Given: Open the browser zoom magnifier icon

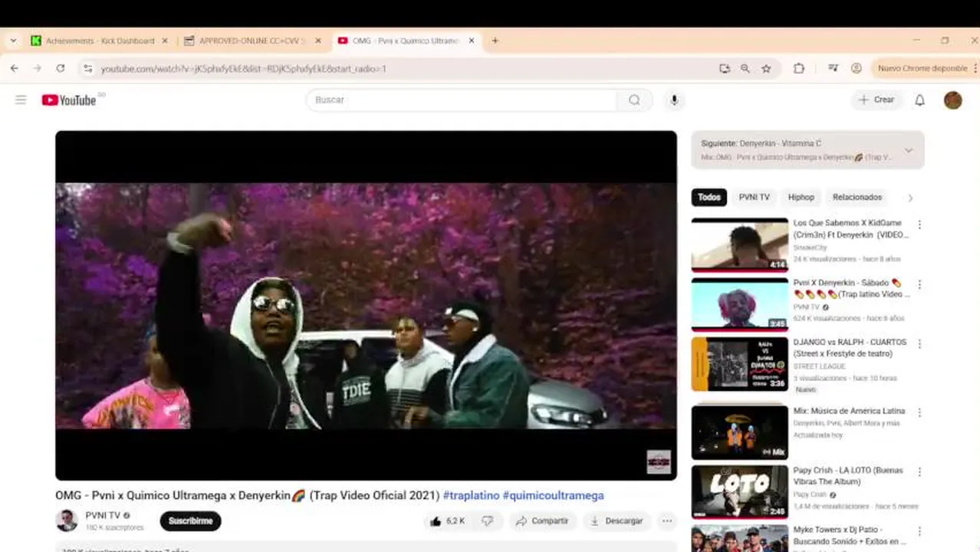Looking at the screenshot, I should pyautogui.click(x=745, y=68).
